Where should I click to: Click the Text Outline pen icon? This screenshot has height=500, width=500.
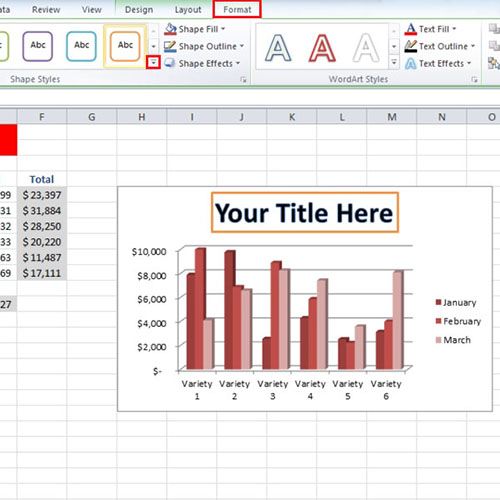coord(410,46)
